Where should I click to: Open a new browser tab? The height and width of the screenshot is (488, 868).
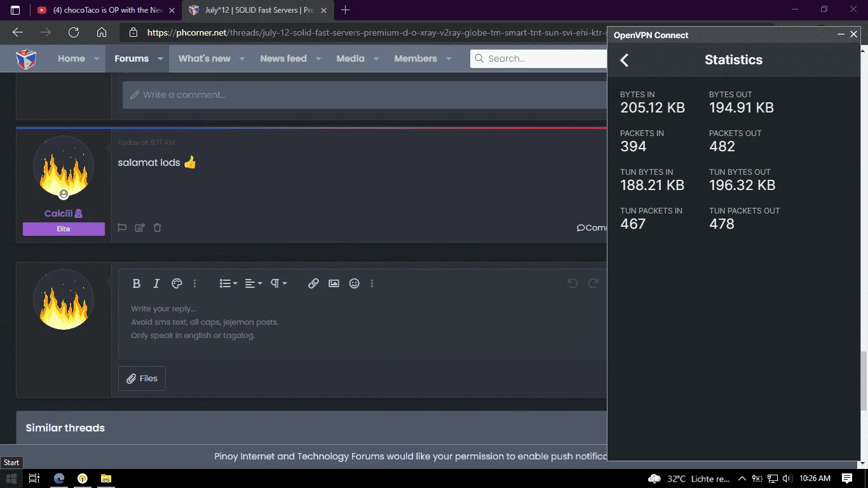[345, 10]
